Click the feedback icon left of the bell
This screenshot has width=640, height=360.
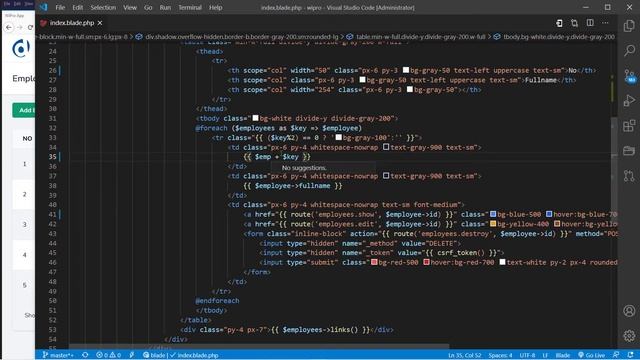click(616, 355)
